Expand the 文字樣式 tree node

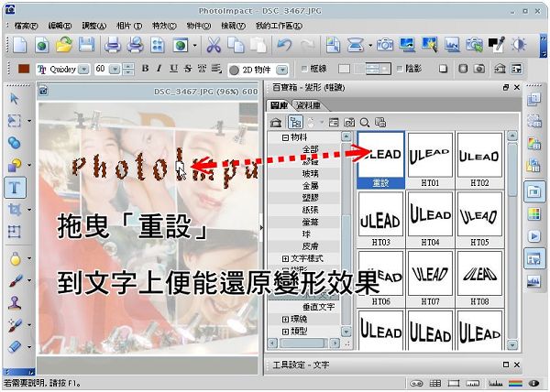[x=285, y=258]
